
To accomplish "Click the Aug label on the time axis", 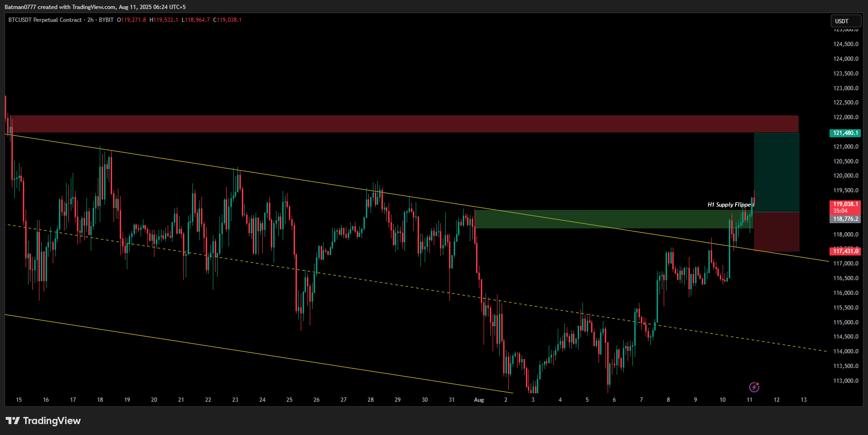I will [479, 400].
